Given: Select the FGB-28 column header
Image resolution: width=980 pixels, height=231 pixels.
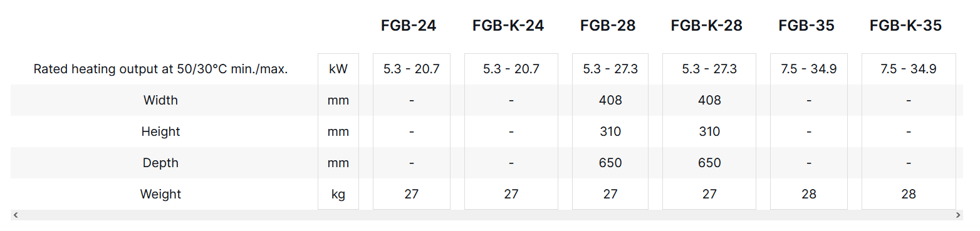Looking at the screenshot, I should pos(608,26).
